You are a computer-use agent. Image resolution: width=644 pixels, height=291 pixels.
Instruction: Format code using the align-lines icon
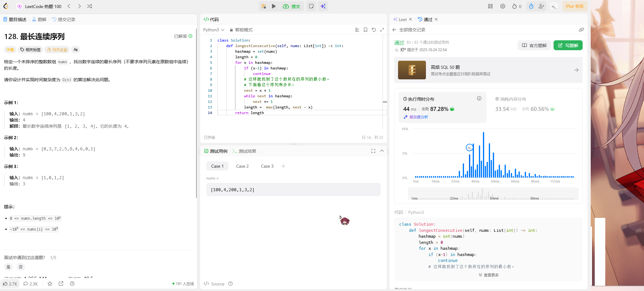tap(357, 30)
